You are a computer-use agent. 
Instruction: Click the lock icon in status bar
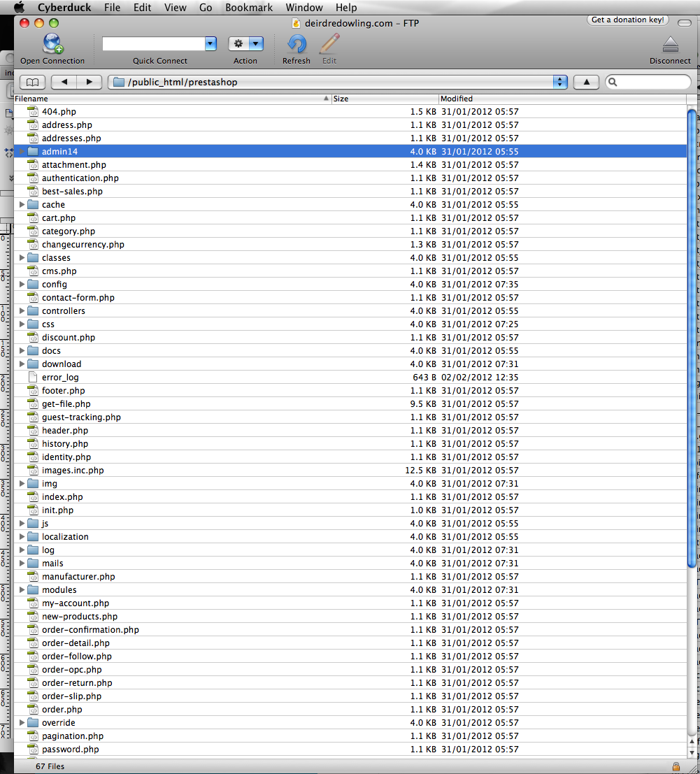(x=676, y=766)
